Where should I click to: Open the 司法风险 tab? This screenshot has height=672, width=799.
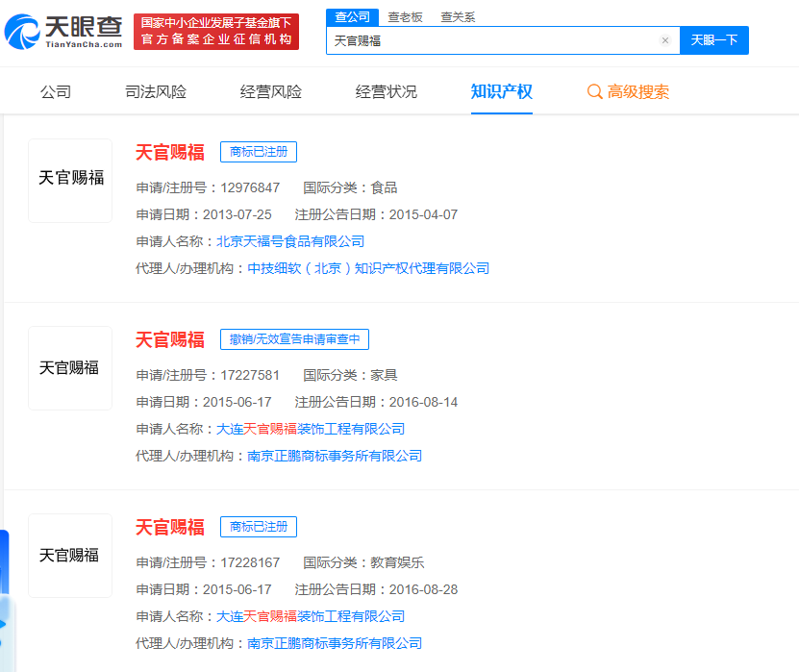tap(156, 91)
